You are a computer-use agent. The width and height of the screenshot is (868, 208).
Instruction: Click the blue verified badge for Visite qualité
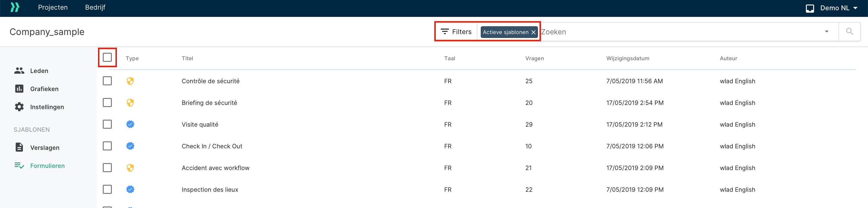point(130,124)
